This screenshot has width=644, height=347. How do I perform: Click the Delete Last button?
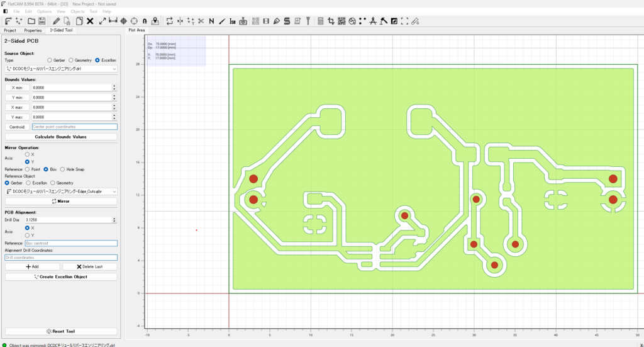pyautogui.click(x=90, y=267)
